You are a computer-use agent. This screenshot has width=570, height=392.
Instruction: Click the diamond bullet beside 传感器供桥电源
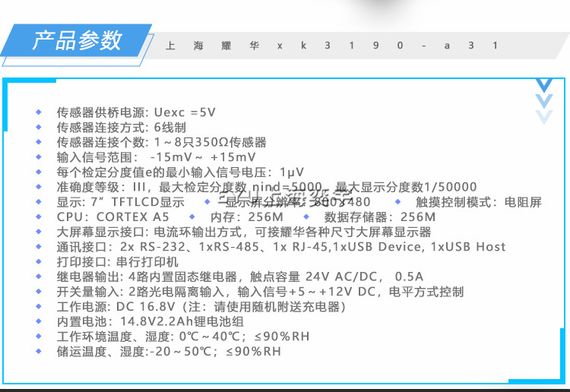[x=40, y=112]
